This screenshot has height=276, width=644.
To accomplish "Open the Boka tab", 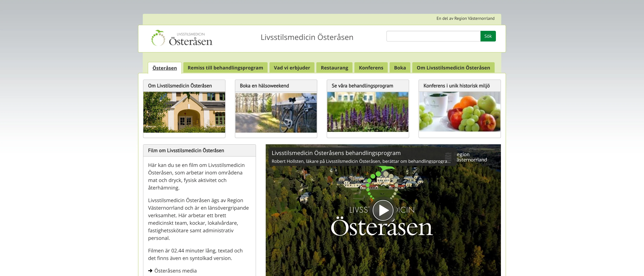I will (400, 68).
